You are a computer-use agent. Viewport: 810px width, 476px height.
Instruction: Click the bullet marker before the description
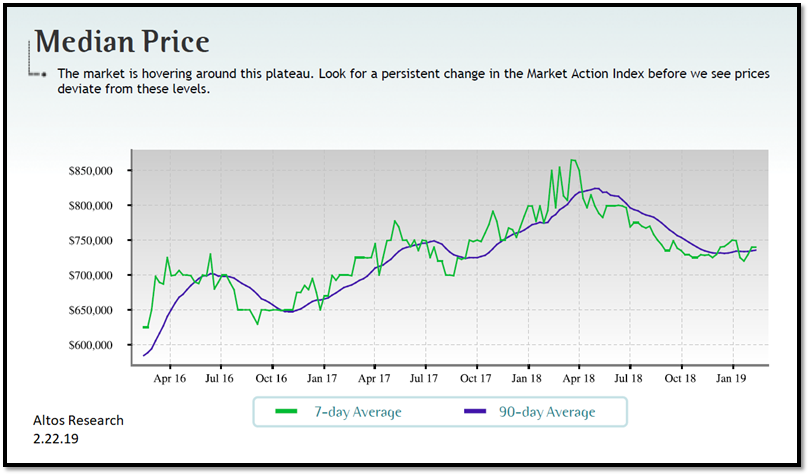44,75
